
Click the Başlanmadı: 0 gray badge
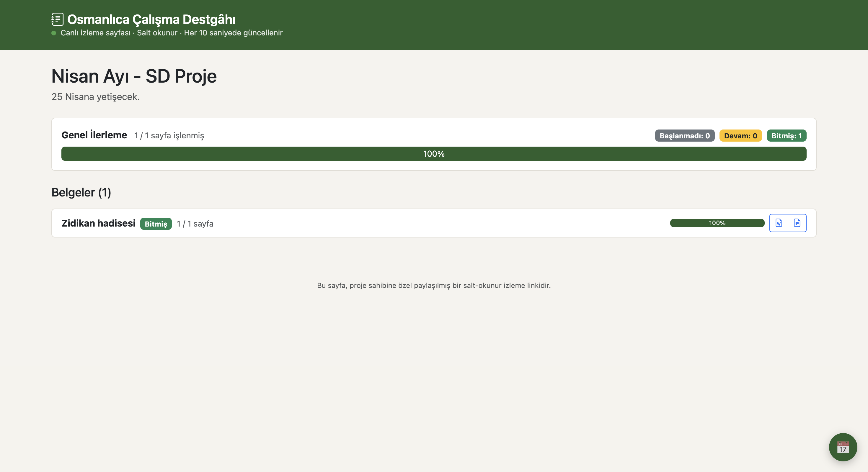coord(684,136)
